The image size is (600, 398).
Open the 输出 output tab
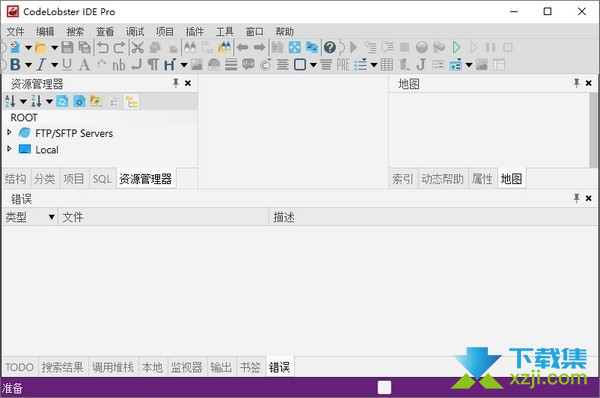click(221, 367)
